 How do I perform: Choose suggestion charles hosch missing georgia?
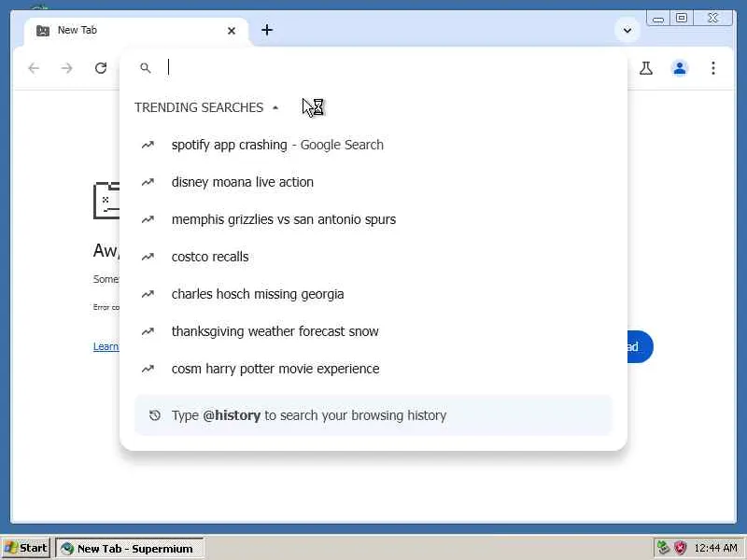[373, 294]
